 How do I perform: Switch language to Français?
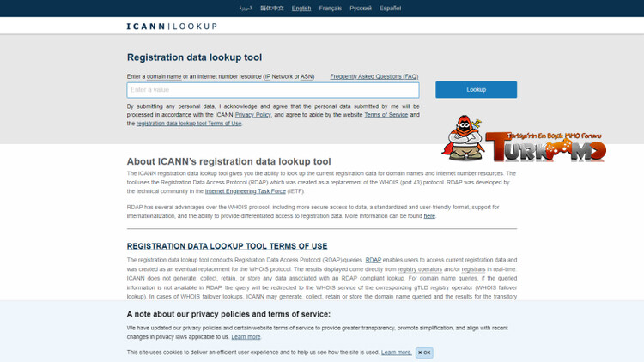(331, 9)
